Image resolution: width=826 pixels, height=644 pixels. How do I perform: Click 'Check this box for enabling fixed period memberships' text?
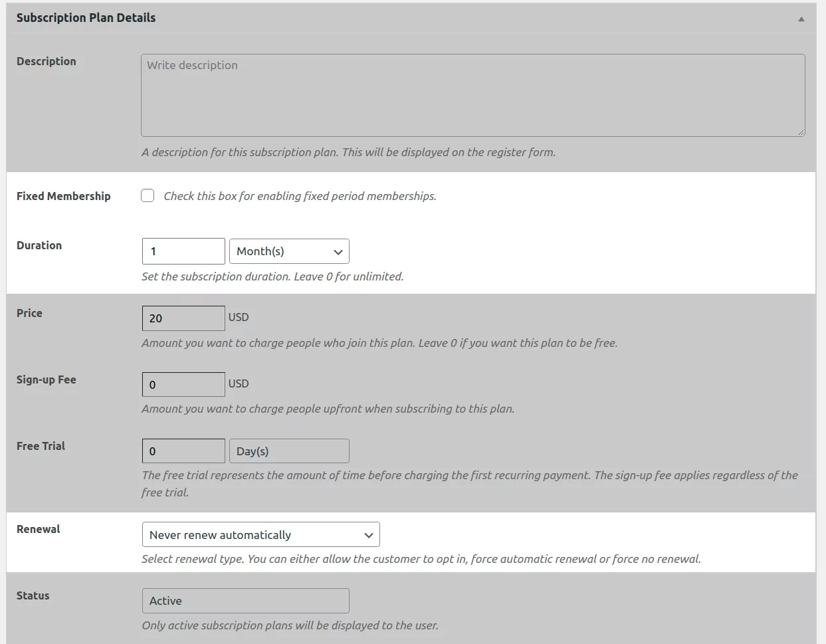pos(300,196)
